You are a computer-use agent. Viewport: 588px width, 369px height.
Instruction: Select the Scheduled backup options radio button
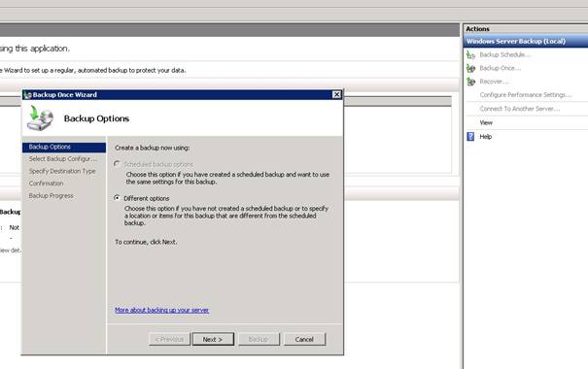[117, 164]
